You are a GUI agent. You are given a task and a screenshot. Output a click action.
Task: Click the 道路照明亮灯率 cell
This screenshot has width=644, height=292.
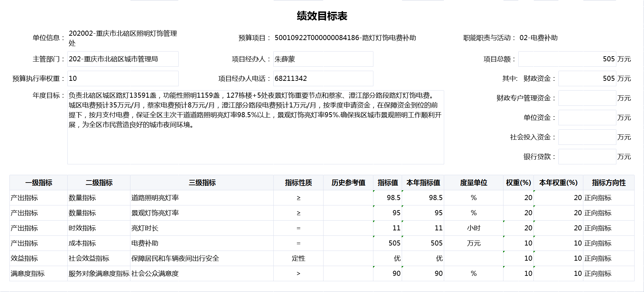[x=202, y=198]
